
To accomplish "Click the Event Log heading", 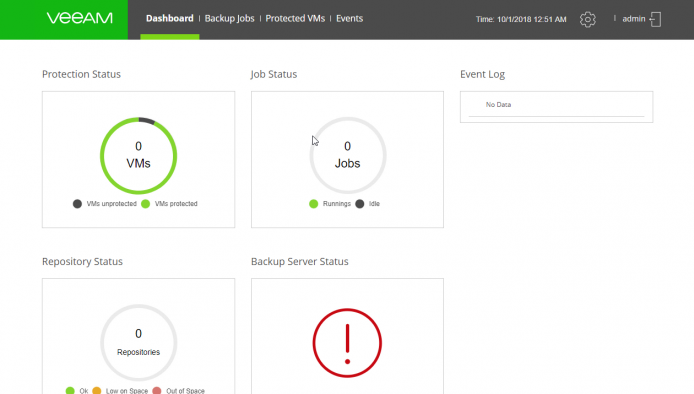I will pyautogui.click(x=482, y=74).
